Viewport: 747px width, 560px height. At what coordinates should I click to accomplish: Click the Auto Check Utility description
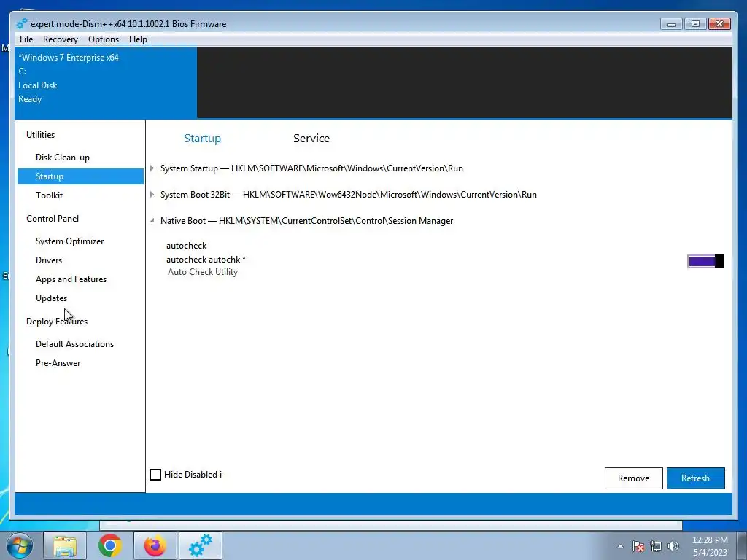(203, 272)
